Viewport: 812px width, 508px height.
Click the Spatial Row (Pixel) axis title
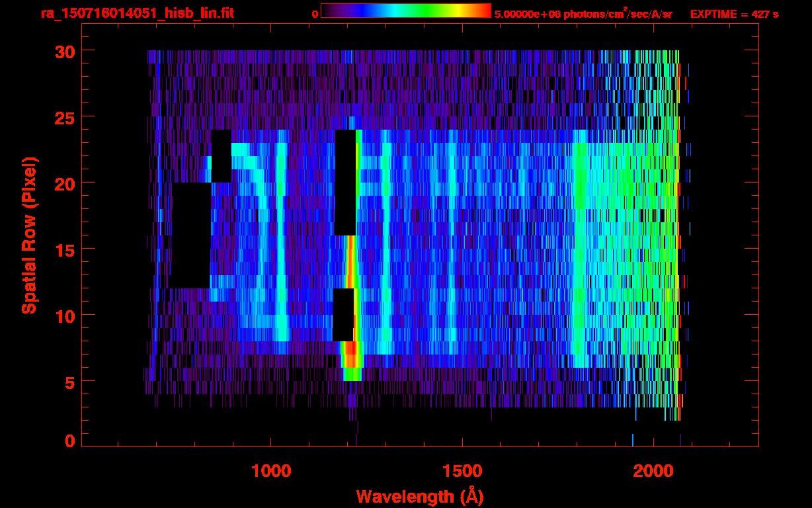pyautogui.click(x=29, y=235)
